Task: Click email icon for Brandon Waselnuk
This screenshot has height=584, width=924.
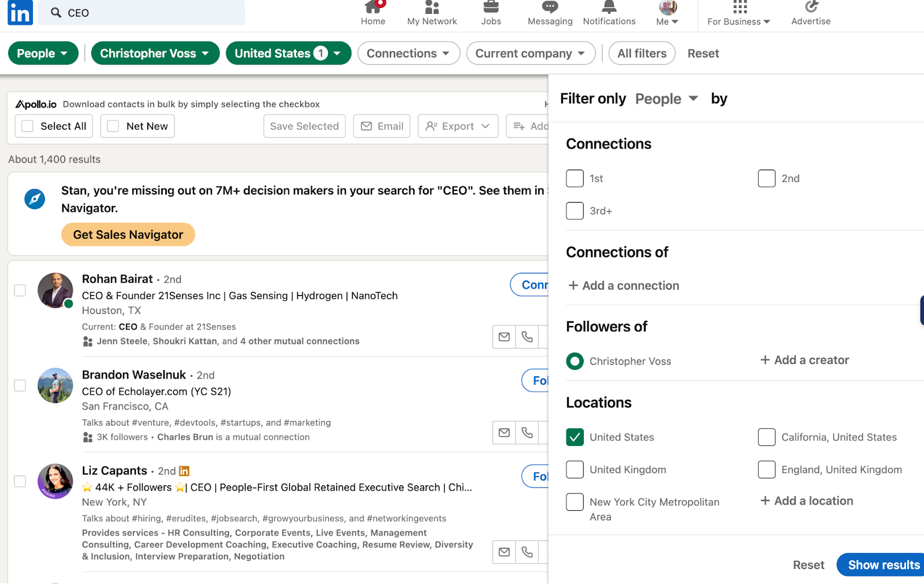Action: pyautogui.click(x=504, y=432)
